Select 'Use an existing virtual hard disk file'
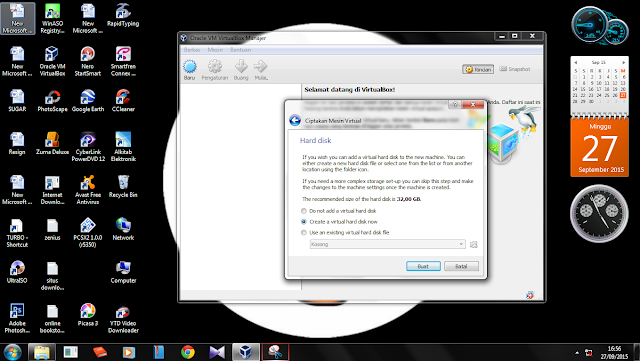Image resolution: width=640 pixels, height=361 pixels. click(x=345, y=232)
